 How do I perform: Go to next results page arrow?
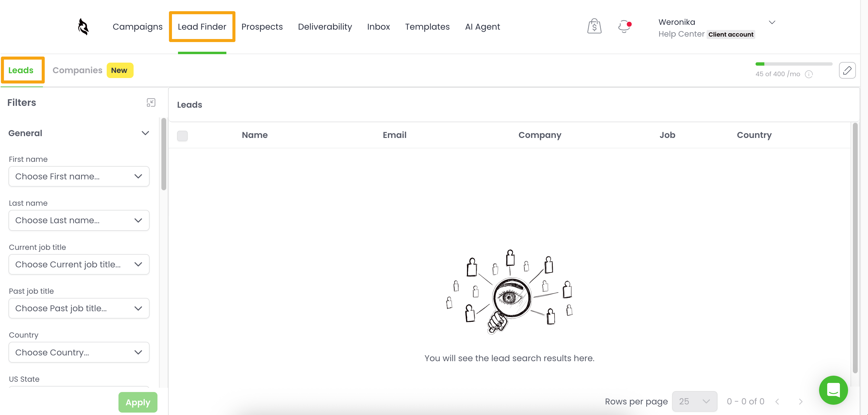(801, 401)
